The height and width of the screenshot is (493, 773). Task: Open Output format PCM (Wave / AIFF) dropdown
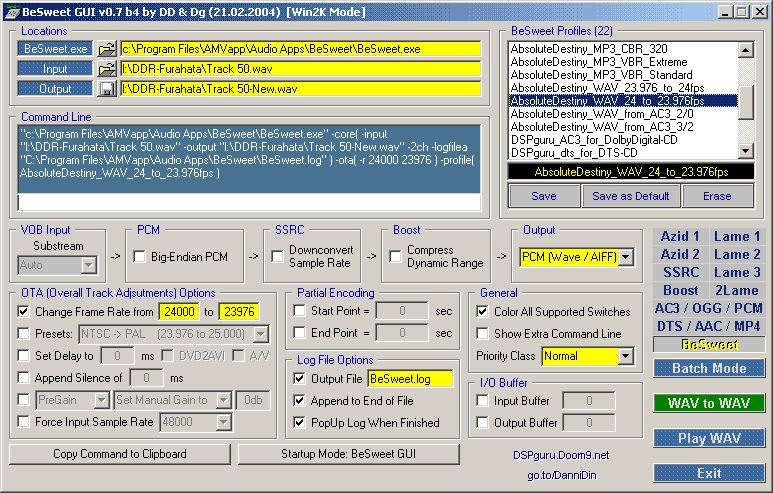(626, 257)
